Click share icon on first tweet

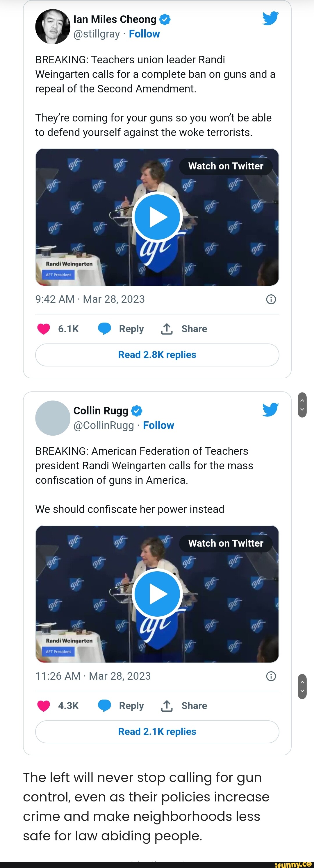coord(167,329)
